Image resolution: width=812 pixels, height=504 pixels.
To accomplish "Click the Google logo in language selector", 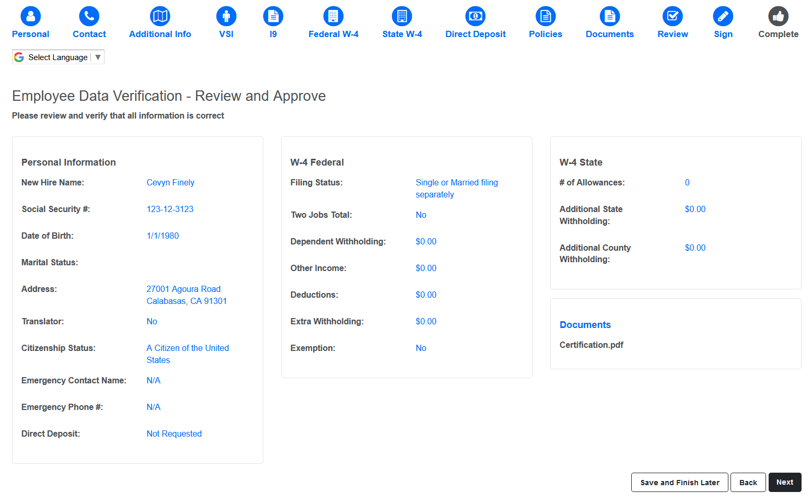I will point(19,57).
